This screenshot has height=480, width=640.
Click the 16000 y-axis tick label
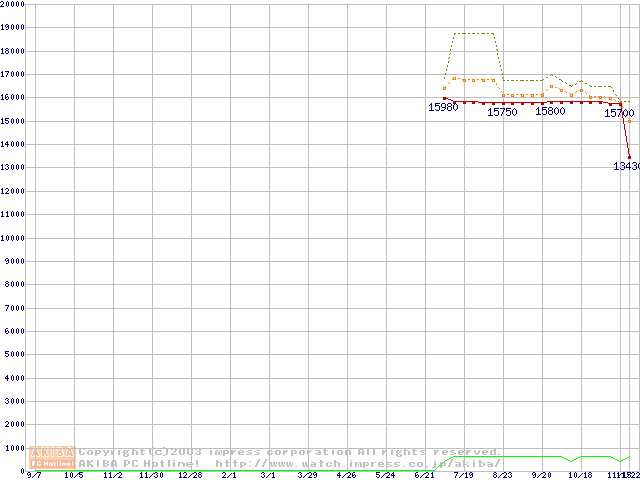pos(14,98)
